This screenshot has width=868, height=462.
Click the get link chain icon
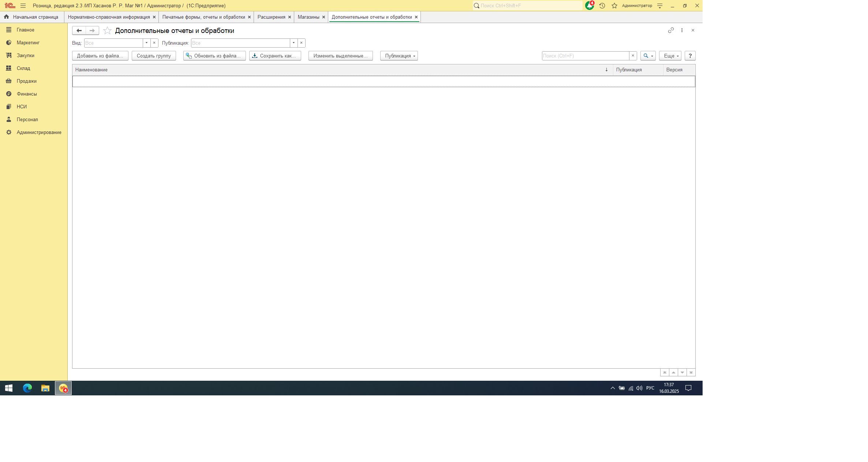pyautogui.click(x=671, y=30)
